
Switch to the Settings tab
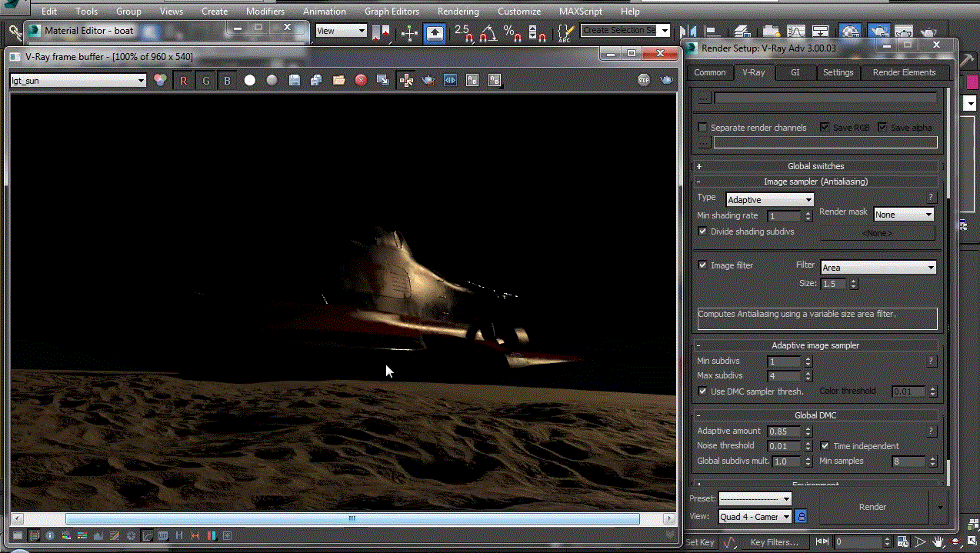[x=838, y=72]
